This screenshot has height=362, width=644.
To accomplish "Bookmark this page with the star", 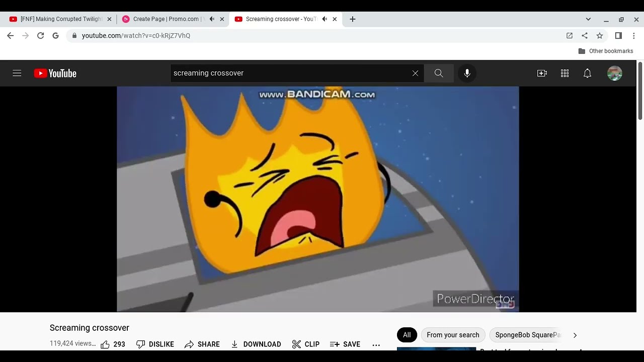I will [600, 36].
